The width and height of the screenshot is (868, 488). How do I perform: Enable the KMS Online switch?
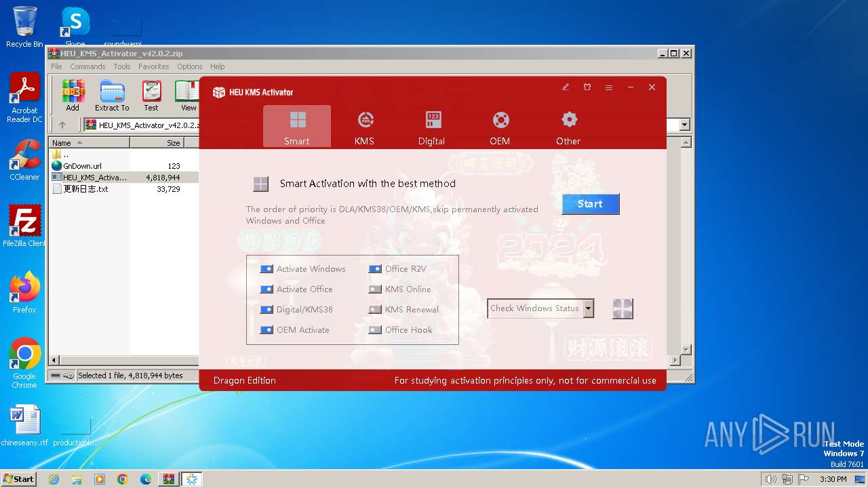[x=375, y=289]
